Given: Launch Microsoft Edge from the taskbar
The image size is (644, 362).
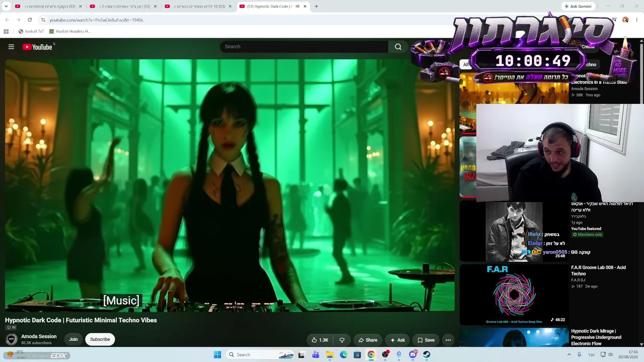Looking at the screenshot, I should tap(343, 354).
